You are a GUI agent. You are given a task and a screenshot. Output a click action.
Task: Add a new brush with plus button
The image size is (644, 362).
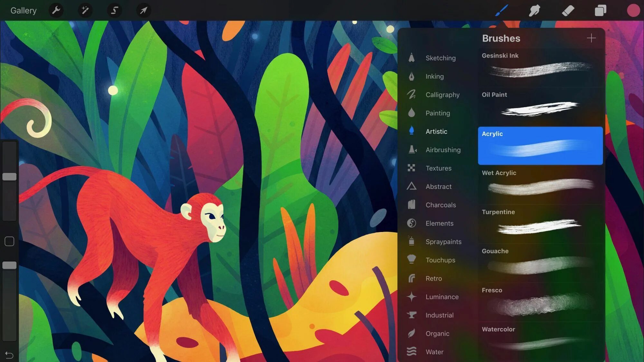click(591, 38)
